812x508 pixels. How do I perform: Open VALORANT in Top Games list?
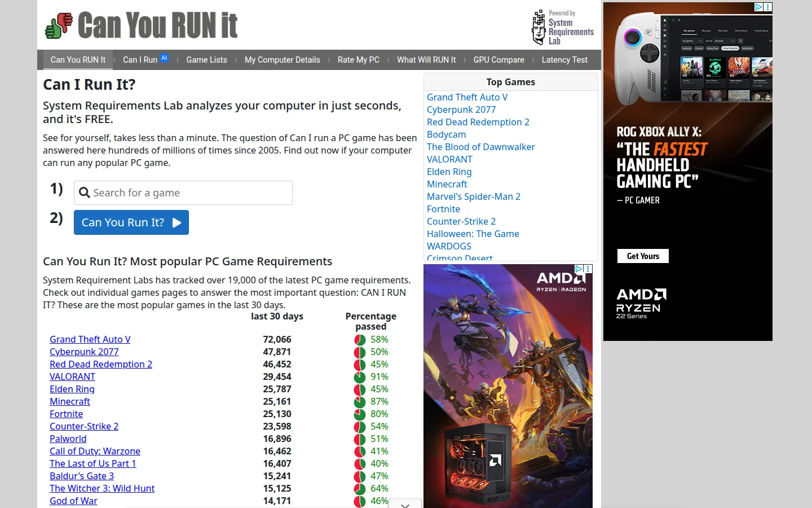click(x=449, y=159)
